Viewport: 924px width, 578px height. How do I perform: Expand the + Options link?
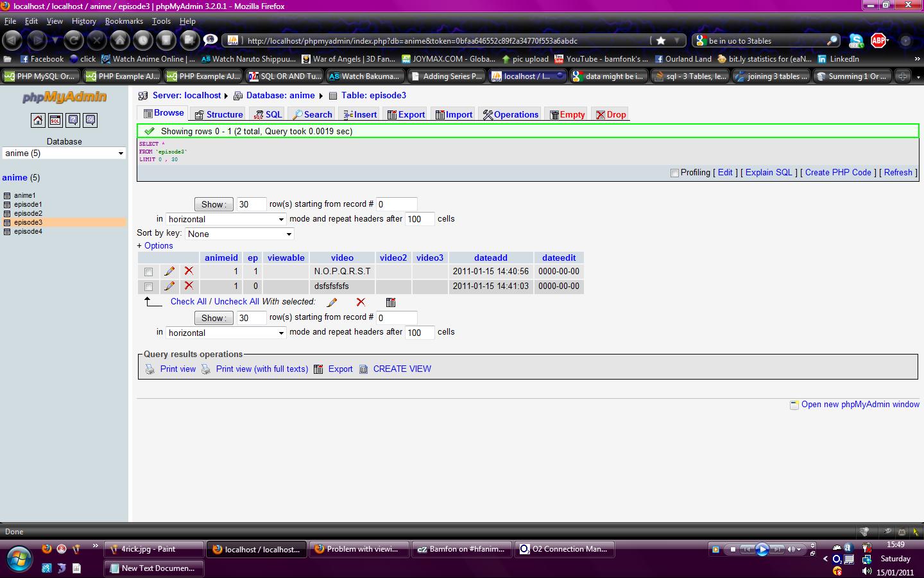(155, 246)
